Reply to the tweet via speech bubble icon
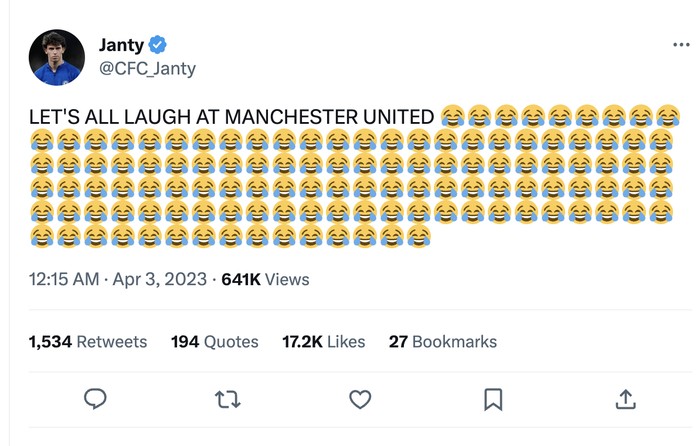 point(95,400)
